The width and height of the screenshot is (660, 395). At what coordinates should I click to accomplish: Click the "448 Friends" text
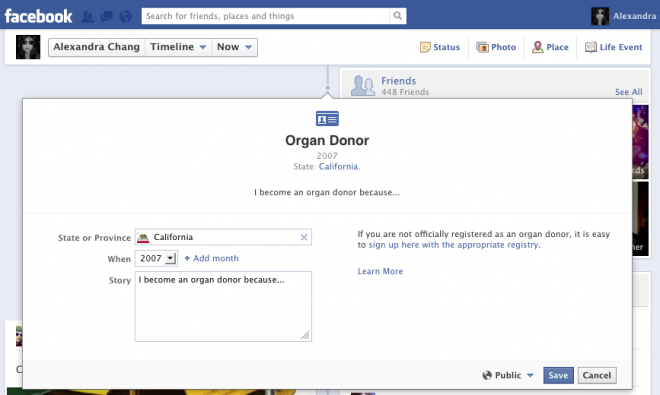405,92
